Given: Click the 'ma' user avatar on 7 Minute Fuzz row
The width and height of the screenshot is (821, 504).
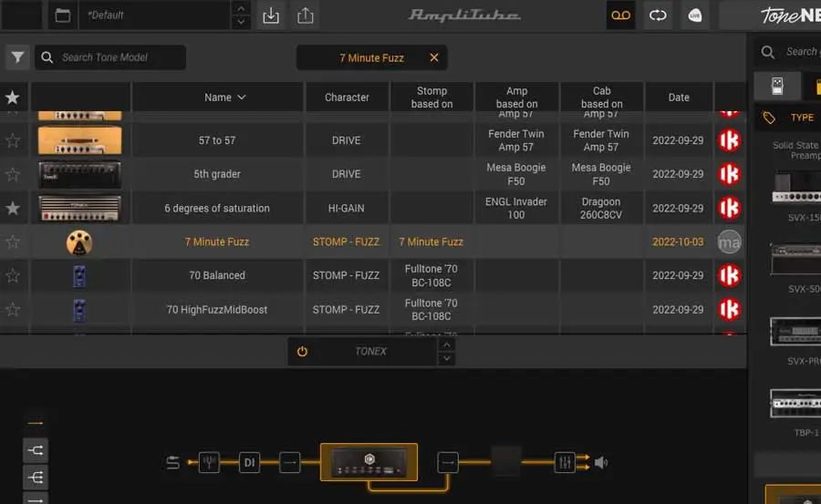Looking at the screenshot, I should tap(729, 242).
